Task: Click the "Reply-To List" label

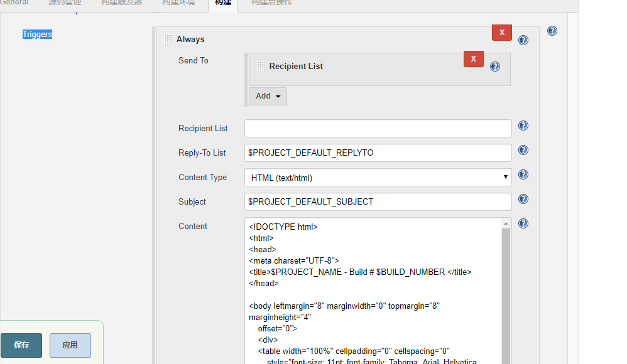Action: tap(202, 153)
